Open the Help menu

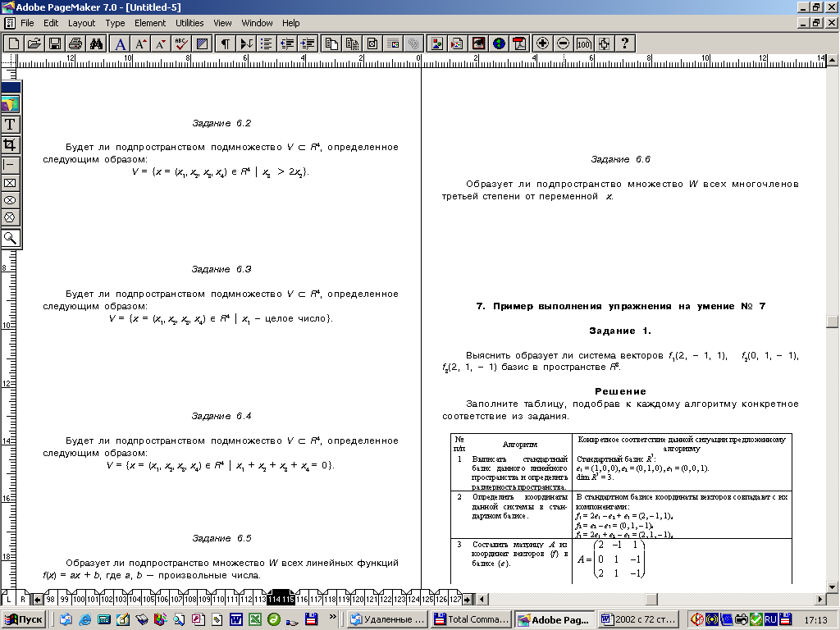(291, 23)
